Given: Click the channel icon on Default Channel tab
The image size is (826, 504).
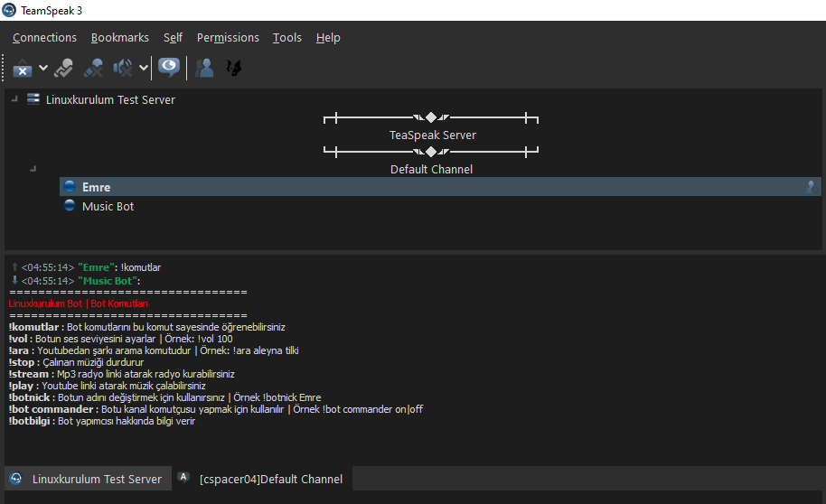Looking at the screenshot, I should tap(183, 477).
